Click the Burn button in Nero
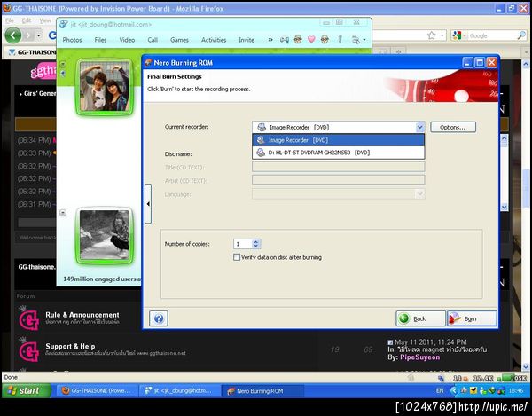 click(x=472, y=318)
